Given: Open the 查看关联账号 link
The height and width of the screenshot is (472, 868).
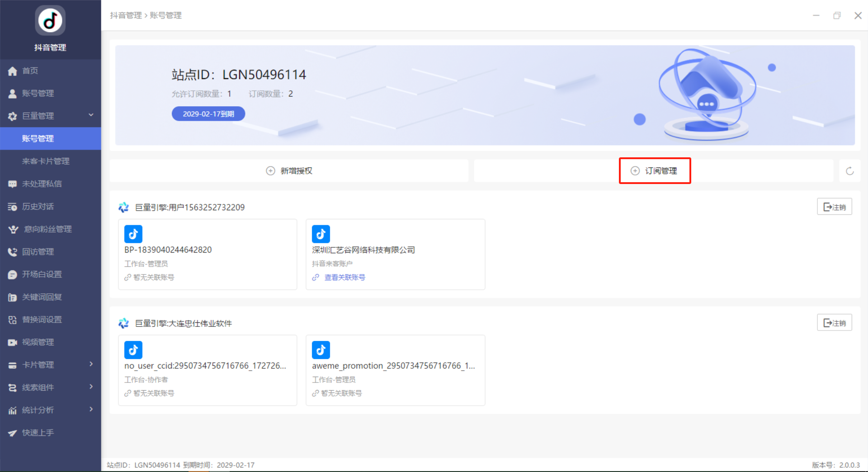Looking at the screenshot, I should [x=344, y=278].
